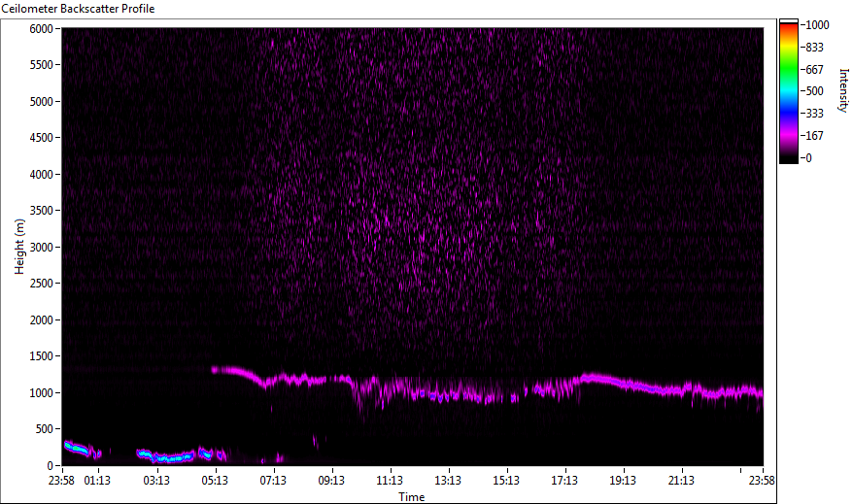Click the 1000 intensity legend value
This screenshot has height=504, width=853.
point(818,25)
